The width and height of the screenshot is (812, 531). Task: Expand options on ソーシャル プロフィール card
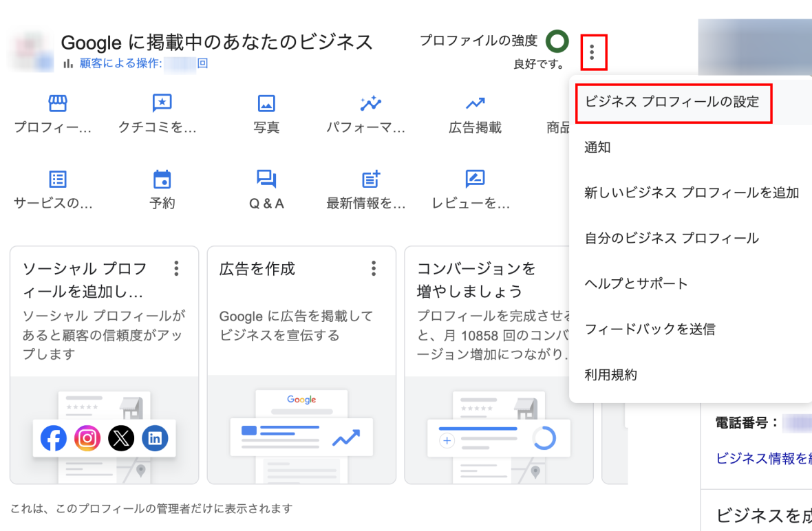point(177,268)
